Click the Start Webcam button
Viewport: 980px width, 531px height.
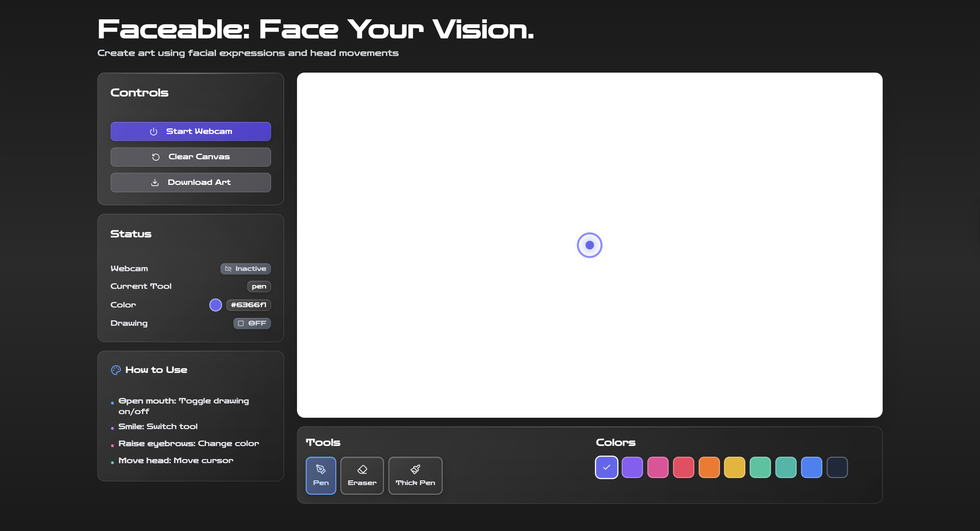[191, 132]
